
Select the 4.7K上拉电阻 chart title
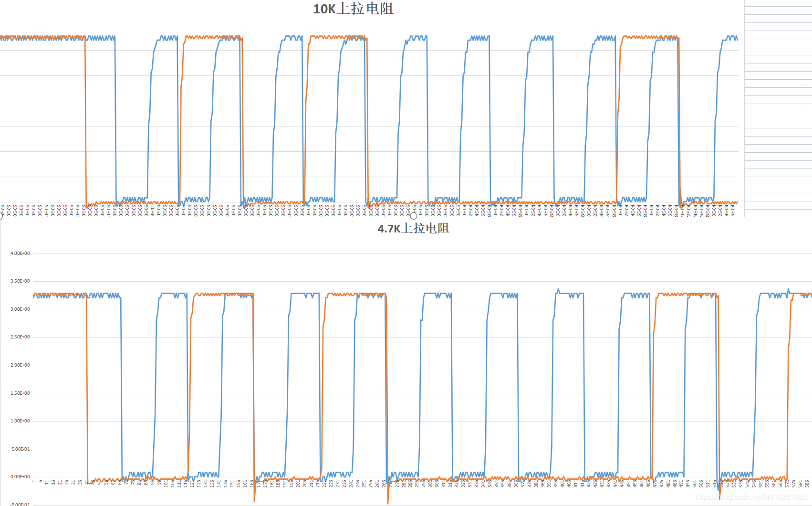tap(414, 228)
